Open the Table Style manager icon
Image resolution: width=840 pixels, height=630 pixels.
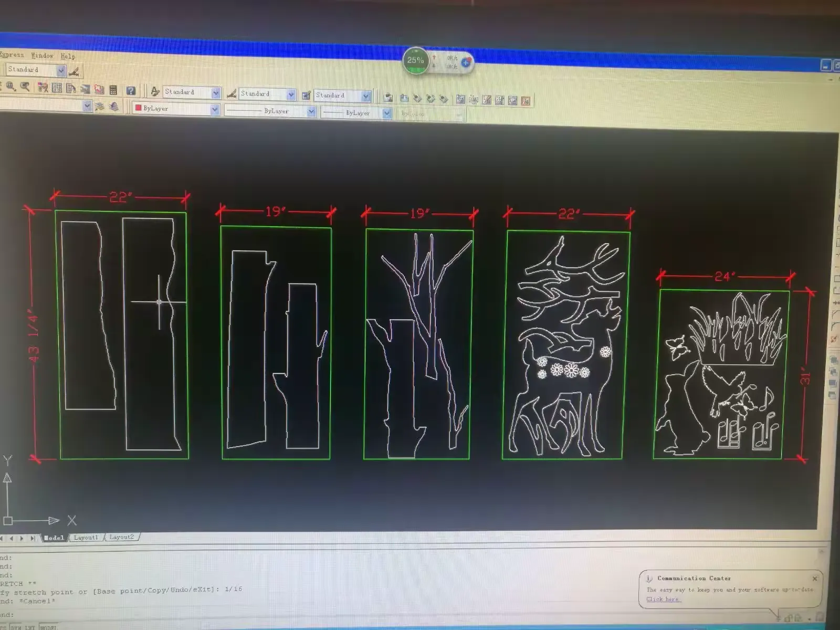(x=306, y=95)
